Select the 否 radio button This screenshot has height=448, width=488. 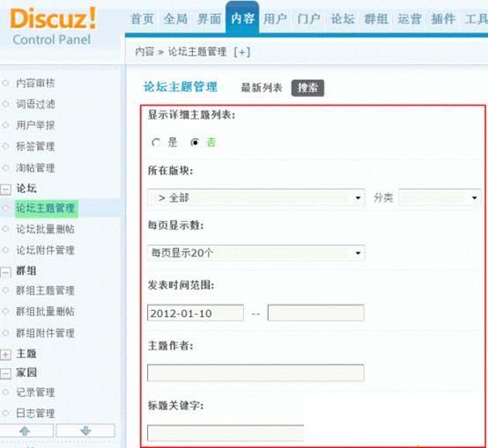pos(195,143)
